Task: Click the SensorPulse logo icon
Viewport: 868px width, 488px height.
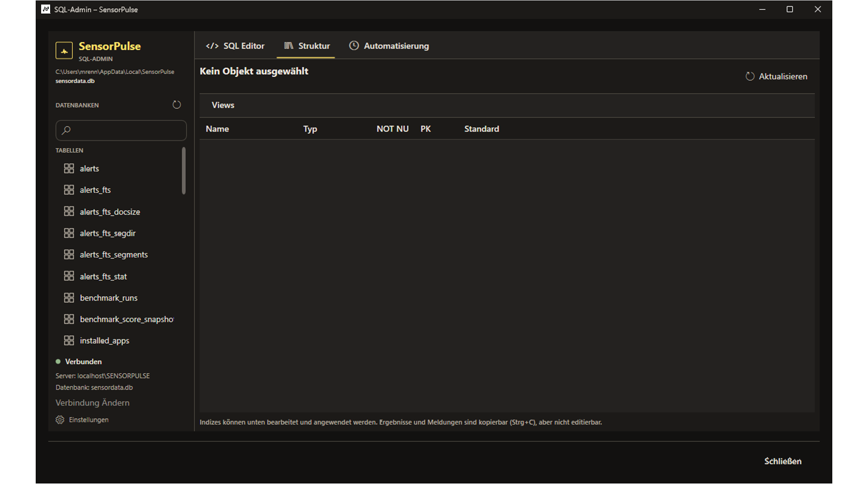Action: (x=64, y=51)
